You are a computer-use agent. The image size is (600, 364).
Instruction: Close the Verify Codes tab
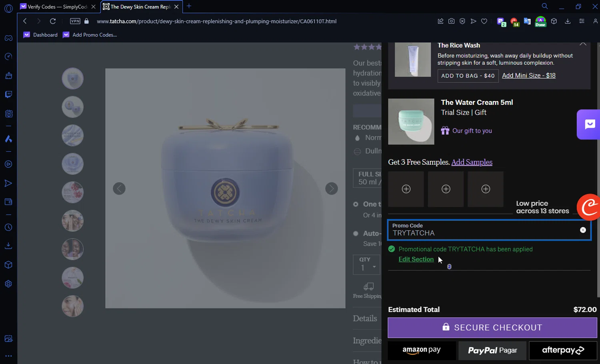pos(93,7)
